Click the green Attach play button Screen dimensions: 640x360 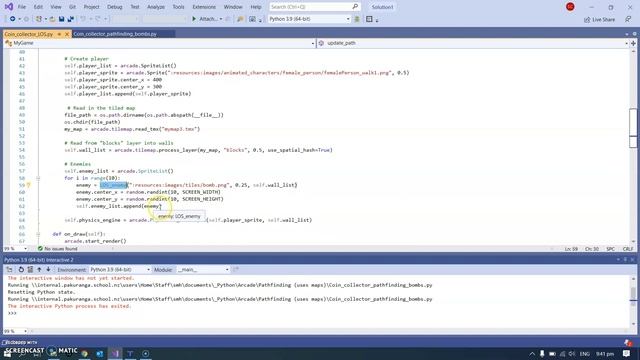click(x=194, y=19)
